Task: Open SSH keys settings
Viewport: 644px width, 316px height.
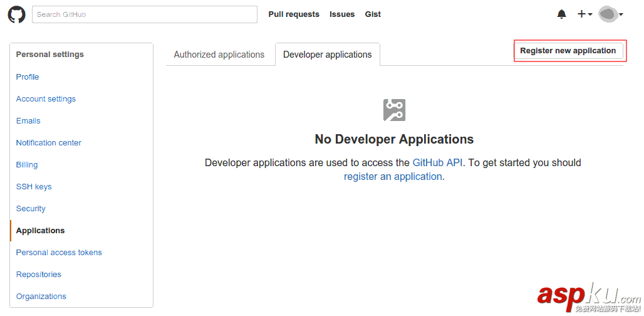Action: 34,187
